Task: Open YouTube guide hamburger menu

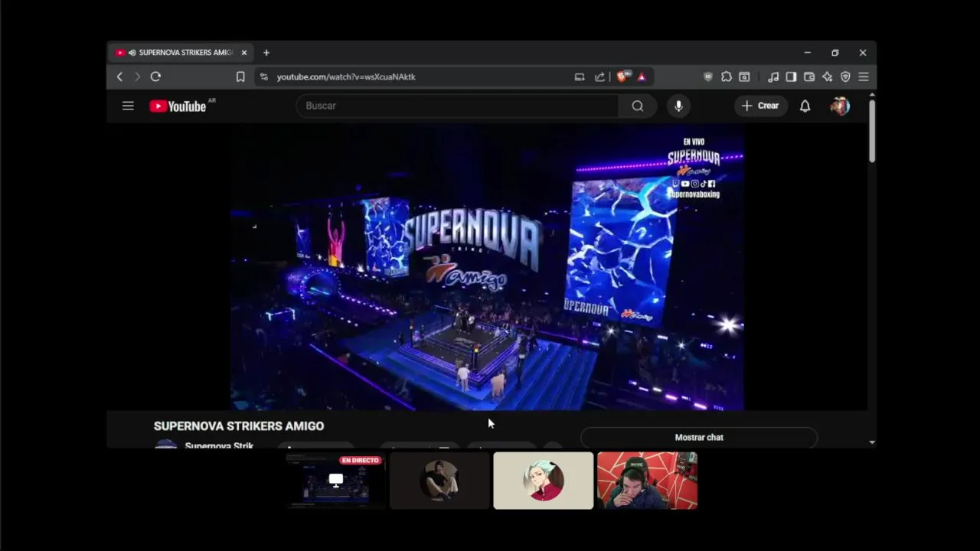Action: 128,106
